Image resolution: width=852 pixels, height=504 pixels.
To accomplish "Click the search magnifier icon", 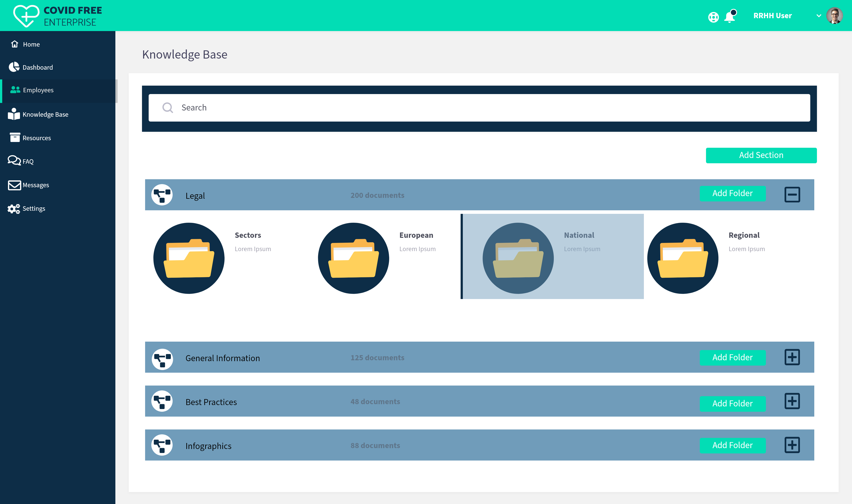I will tap(168, 108).
